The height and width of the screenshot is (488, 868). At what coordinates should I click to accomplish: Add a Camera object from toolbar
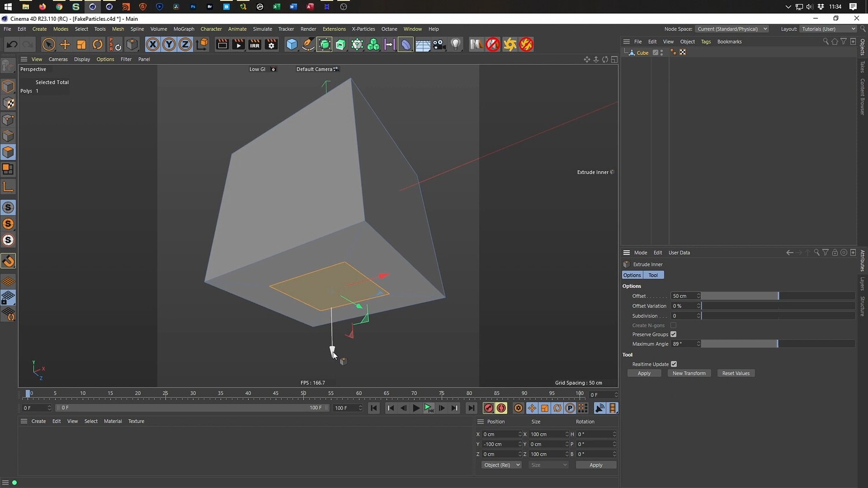click(x=439, y=45)
